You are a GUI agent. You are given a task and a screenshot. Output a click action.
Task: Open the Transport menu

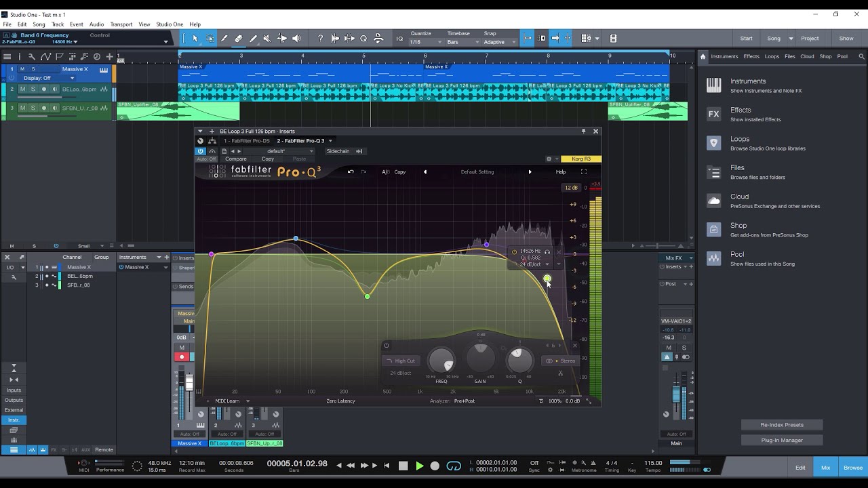(121, 24)
